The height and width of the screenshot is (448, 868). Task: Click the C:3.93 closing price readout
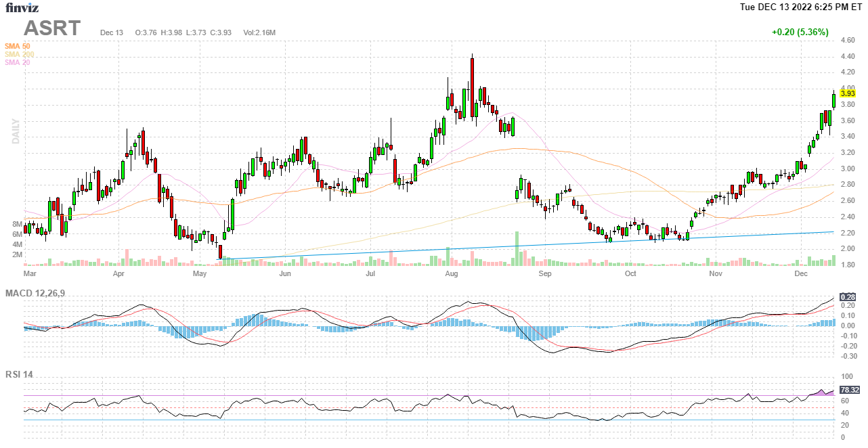tap(221, 32)
